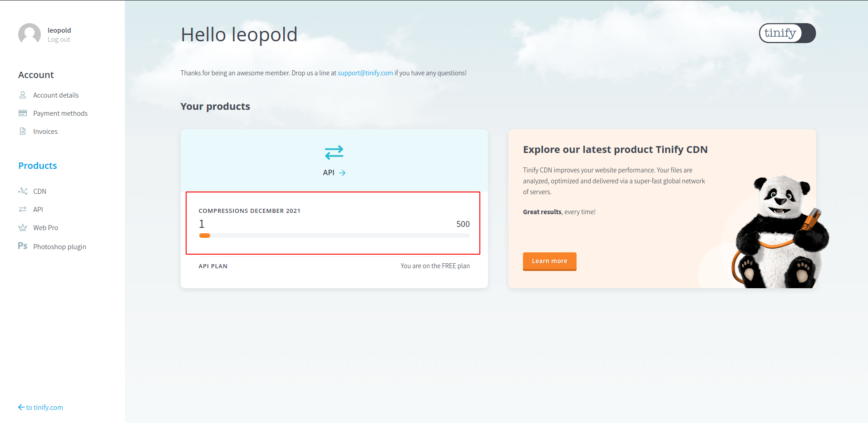Go to Payment methods page

(60, 113)
